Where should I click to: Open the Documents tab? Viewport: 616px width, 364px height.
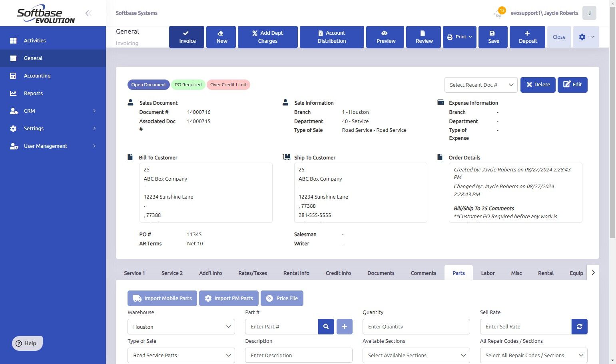point(381,273)
